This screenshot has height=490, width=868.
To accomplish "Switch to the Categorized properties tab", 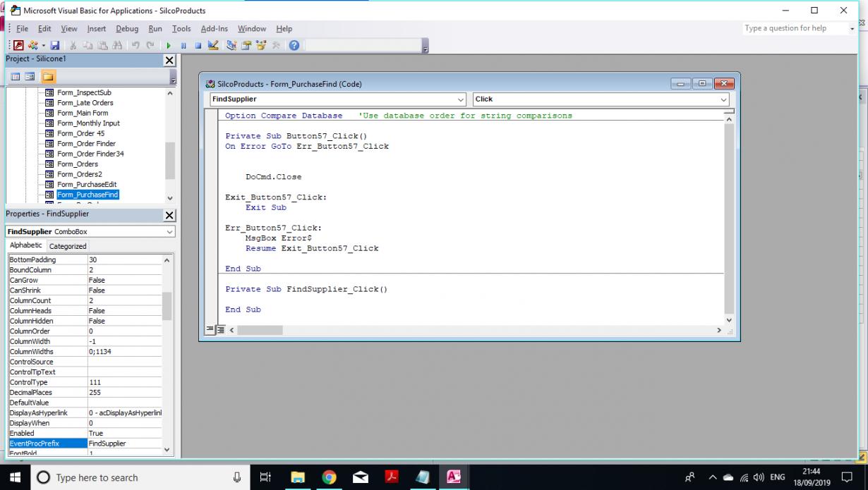I will tap(68, 246).
